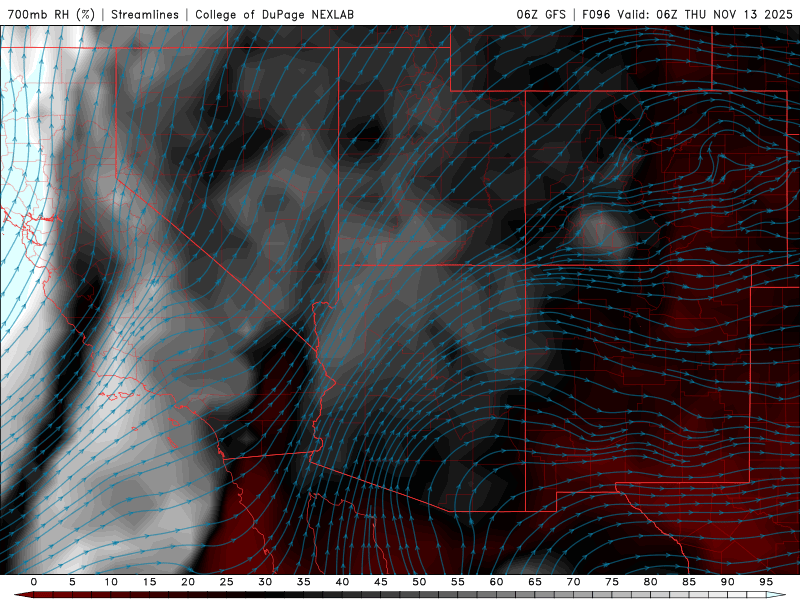Image resolution: width=800 pixels, height=600 pixels.
Task: Click "College of DuPage NEXLAB" header text
Action: tap(274, 14)
